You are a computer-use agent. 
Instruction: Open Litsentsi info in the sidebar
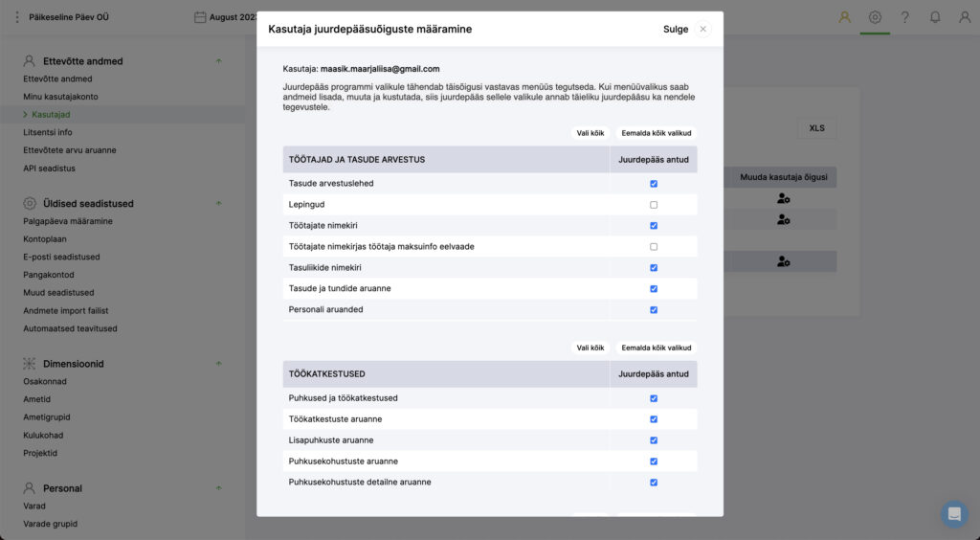48,132
